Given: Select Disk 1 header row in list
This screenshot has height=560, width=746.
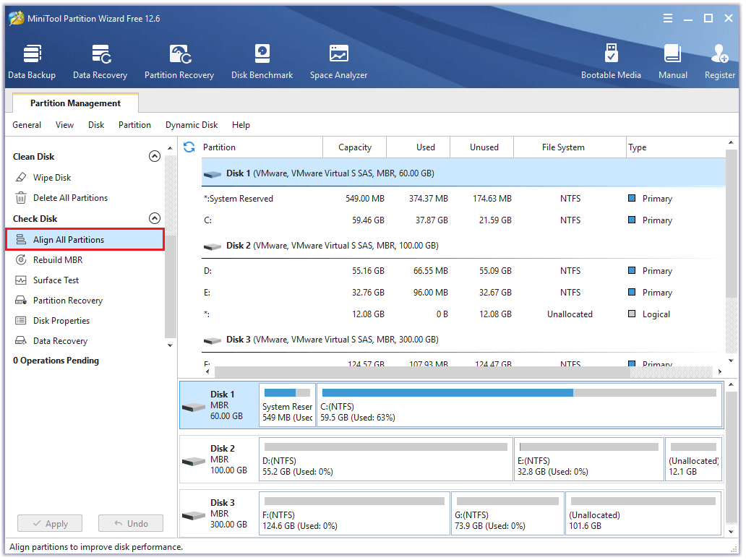Looking at the screenshot, I should 463,173.
